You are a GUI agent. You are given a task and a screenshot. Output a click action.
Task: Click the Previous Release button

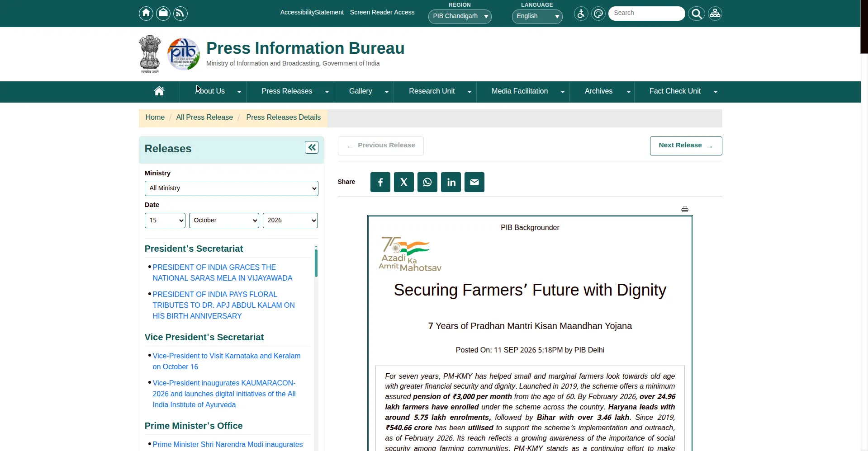coord(381,146)
